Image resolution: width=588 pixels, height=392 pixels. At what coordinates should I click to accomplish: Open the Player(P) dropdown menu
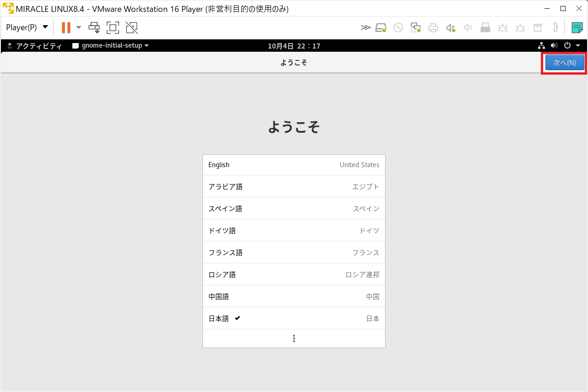27,27
